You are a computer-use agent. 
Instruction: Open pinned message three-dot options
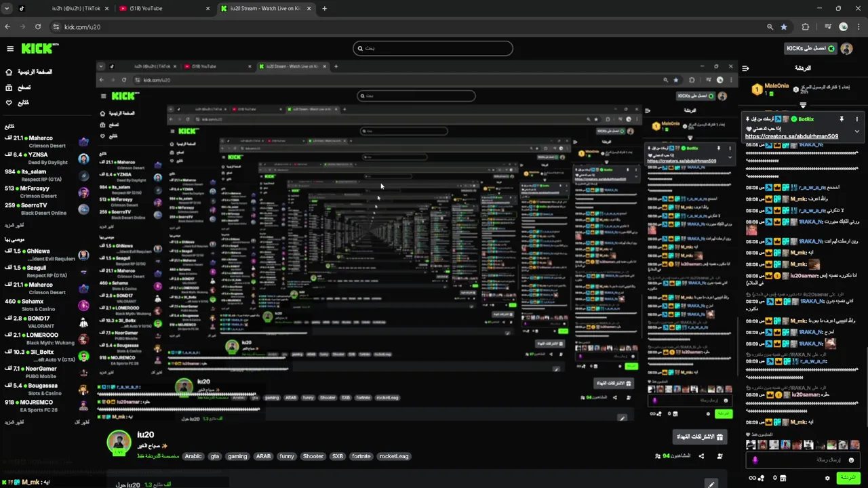[856, 119]
